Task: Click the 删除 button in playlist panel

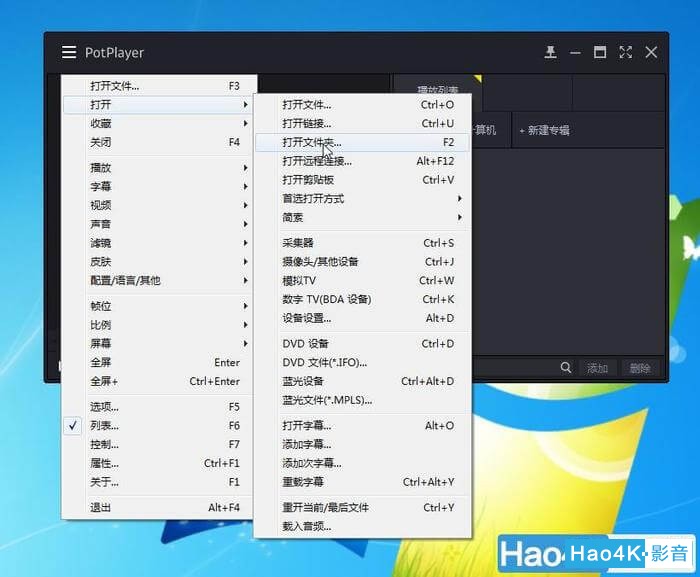Action: pos(639,368)
